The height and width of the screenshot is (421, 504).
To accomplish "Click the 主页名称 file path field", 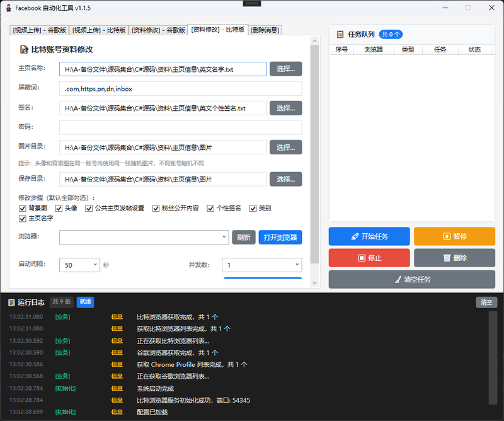I will pyautogui.click(x=163, y=69).
